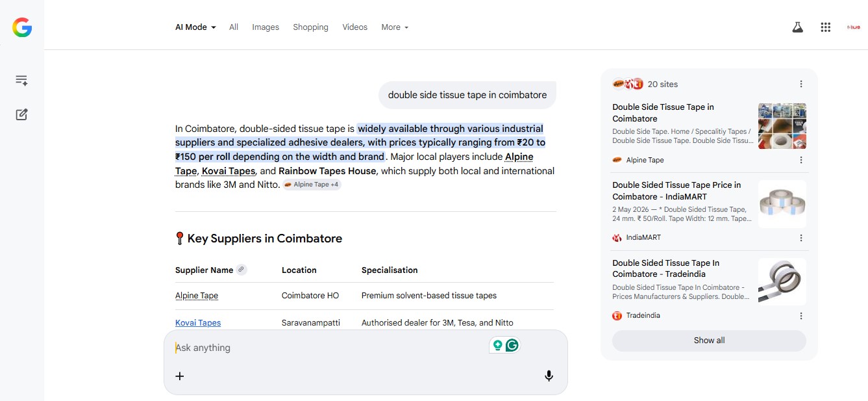
Task: Click the 'Rainbow Tapes House' bold text
Action: tap(327, 171)
